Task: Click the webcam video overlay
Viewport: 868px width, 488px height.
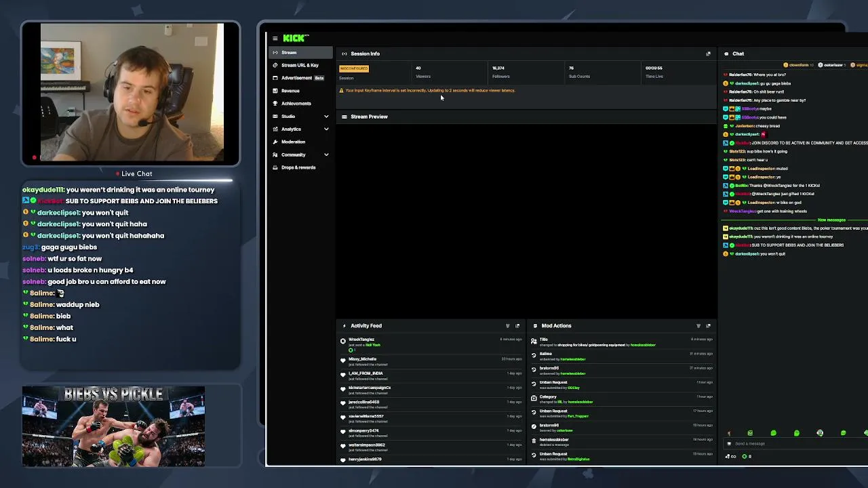Action: pos(132,94)
